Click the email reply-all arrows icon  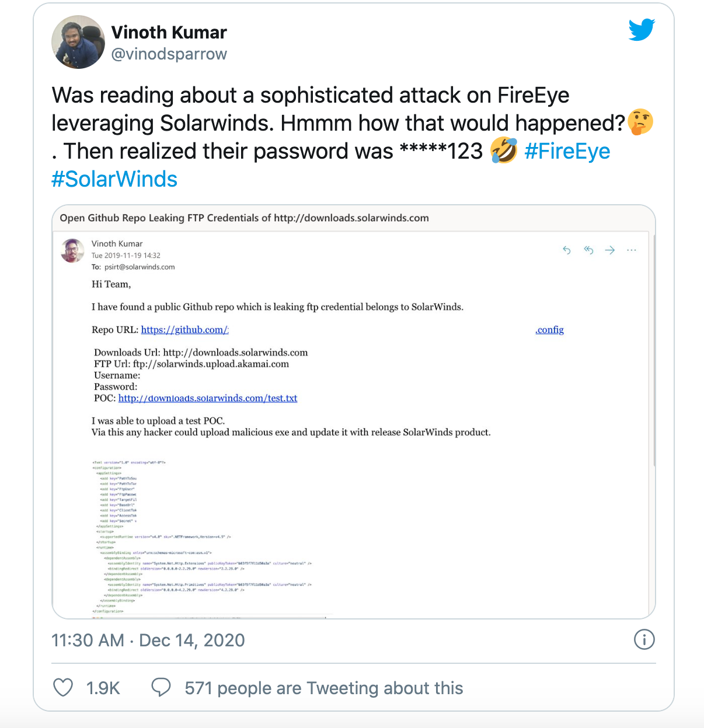click(588, 250)
